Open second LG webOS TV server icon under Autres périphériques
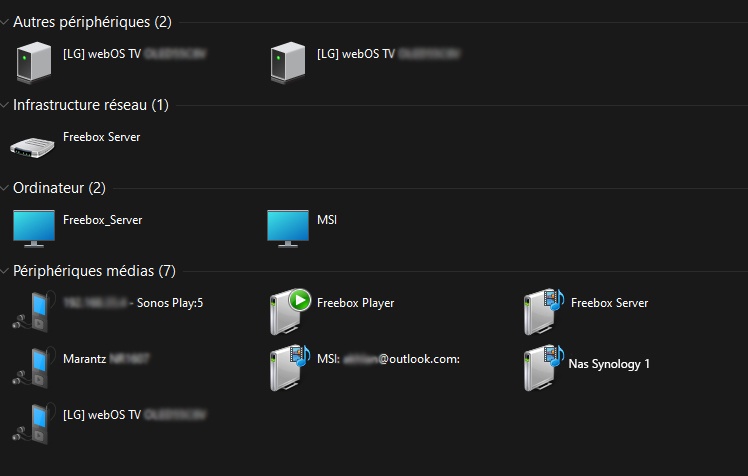The width and height of the screenshot is (748, 476). pos(288,62)
